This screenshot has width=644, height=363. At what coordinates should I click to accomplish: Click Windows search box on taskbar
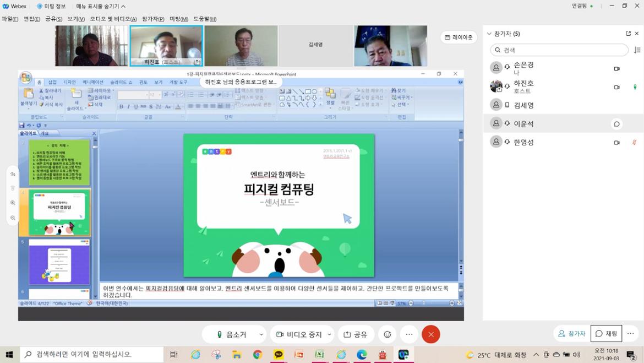91,354
